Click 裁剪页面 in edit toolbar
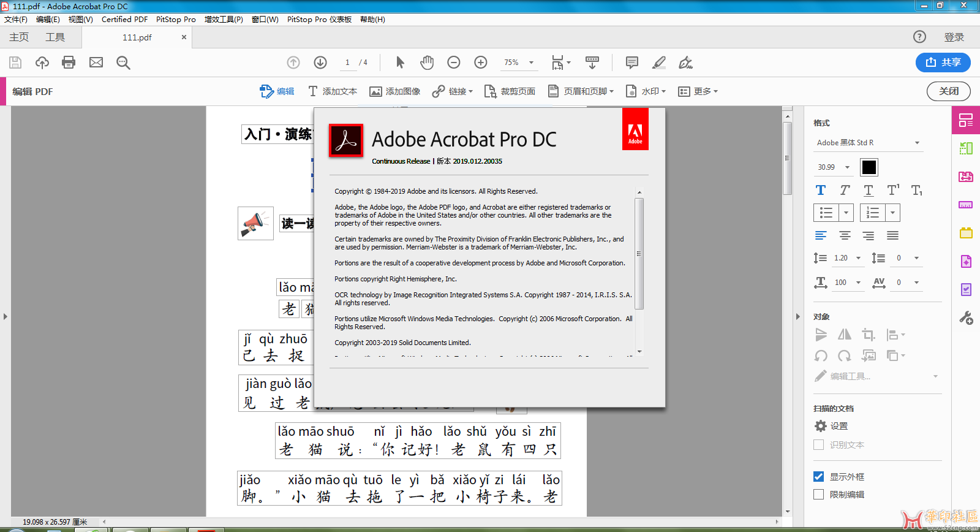 coord(510,91)
